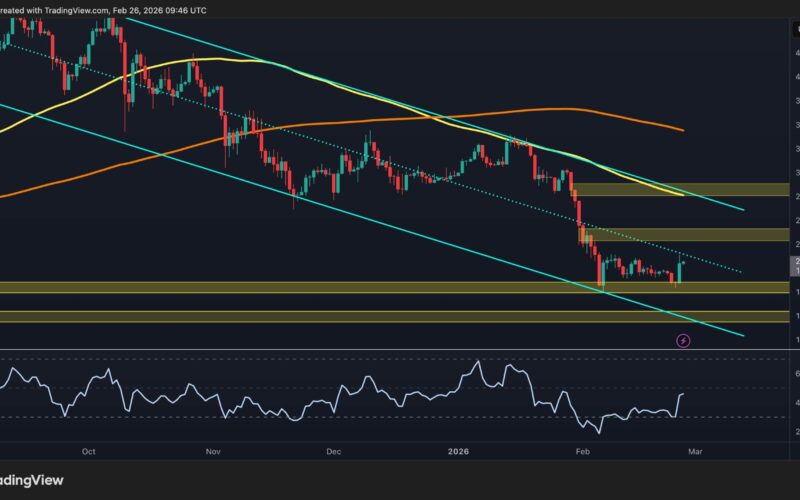Click the Nov label on time axis
Image resolution: width=800 pixels, height=500 pixels.
click(212, 452)
